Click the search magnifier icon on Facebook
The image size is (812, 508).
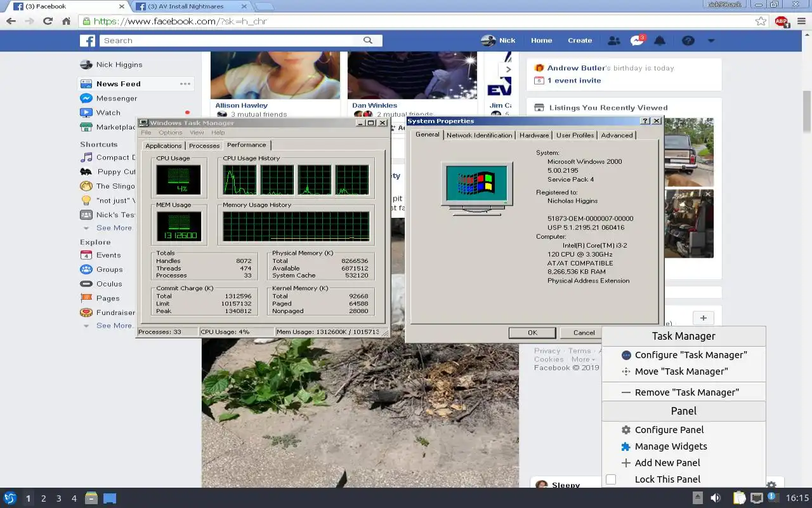click(x=368, y=40)
